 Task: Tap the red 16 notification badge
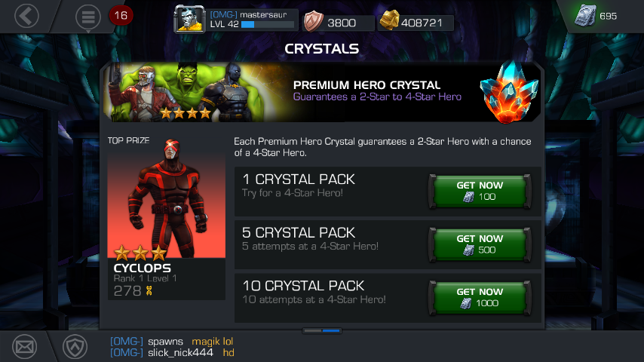coord(121,16)
